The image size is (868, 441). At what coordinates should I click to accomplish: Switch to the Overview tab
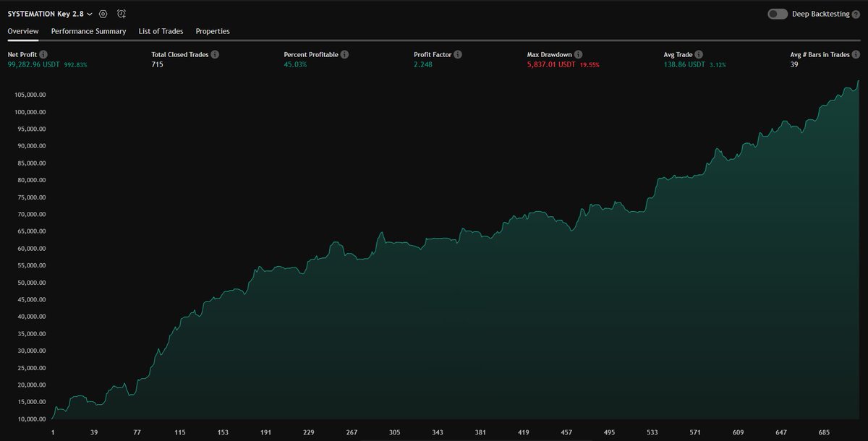tap(23, 31)
